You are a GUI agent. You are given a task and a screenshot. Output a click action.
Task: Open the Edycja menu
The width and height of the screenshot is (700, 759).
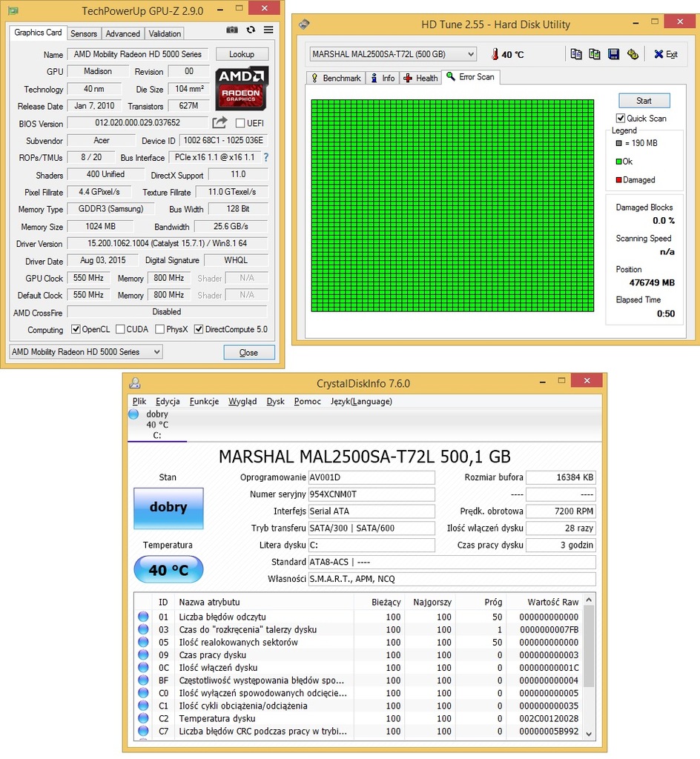[x=168, y=401]
